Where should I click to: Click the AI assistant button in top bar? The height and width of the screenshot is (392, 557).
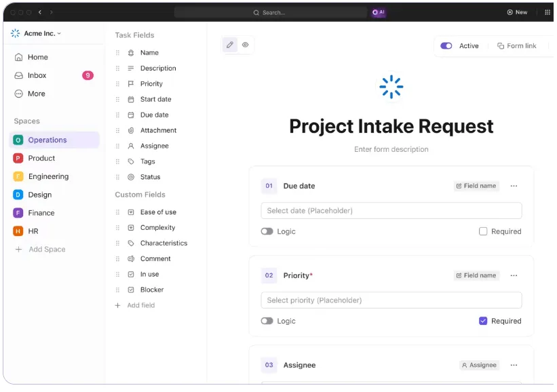tap(379, 12)
